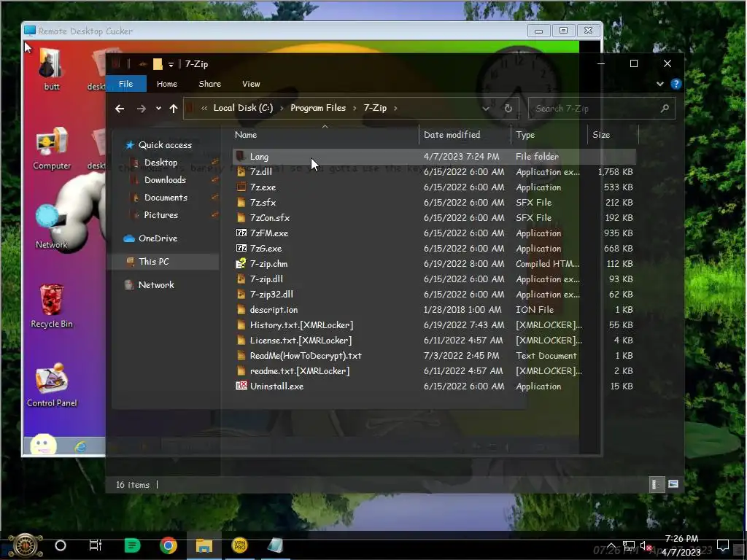Select Pictures in navigation pane
Image resolution: width=747 pixels, height=560 pixels.
click(160, 215)
